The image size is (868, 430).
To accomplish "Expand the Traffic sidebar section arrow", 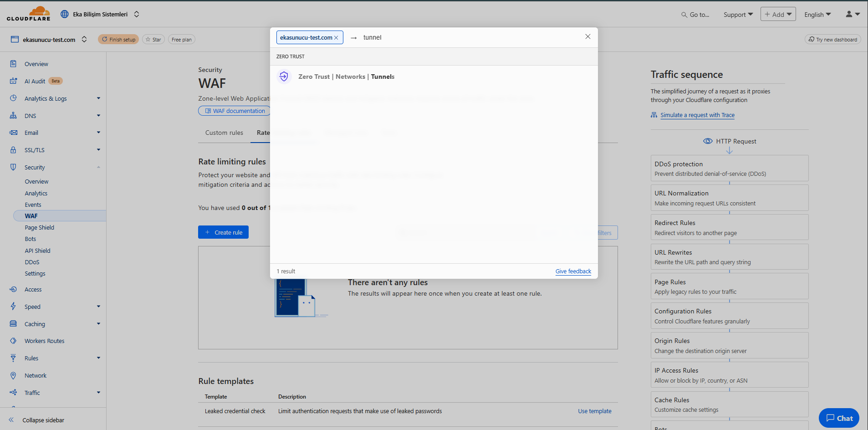I will (98, 393).
